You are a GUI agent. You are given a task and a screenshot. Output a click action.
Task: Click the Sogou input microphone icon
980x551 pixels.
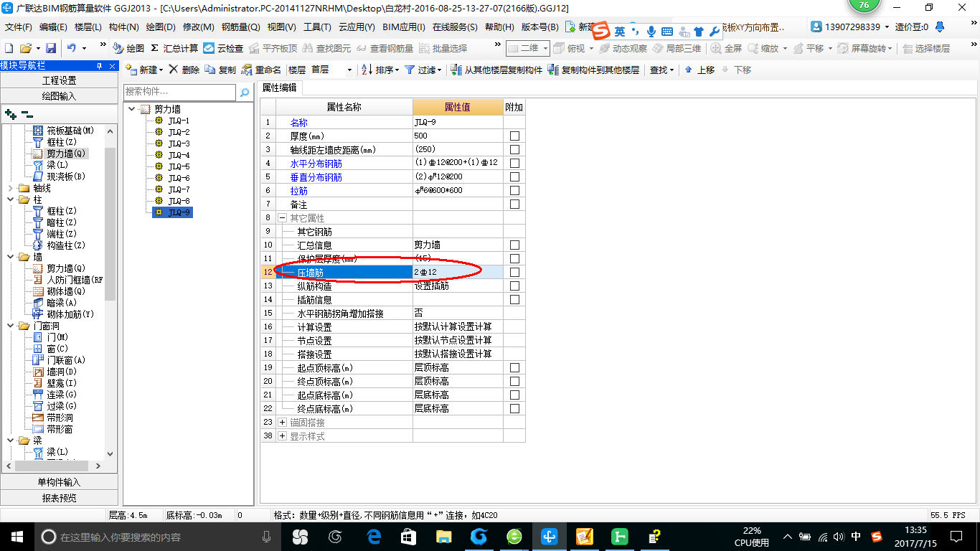coord(651,32)
